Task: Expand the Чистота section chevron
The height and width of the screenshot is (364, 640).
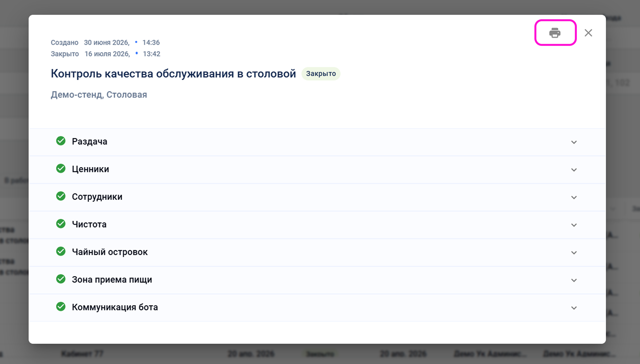Action: point(574,225)
